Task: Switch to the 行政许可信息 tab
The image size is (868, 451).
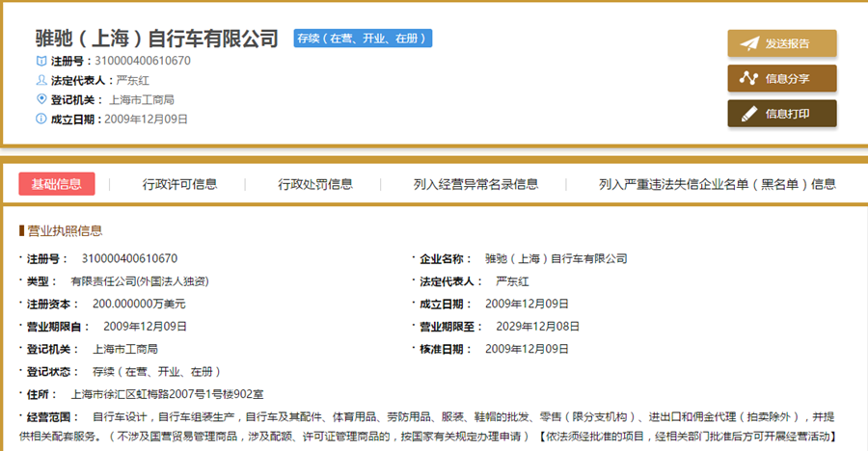Action: (x=179, y=184)
